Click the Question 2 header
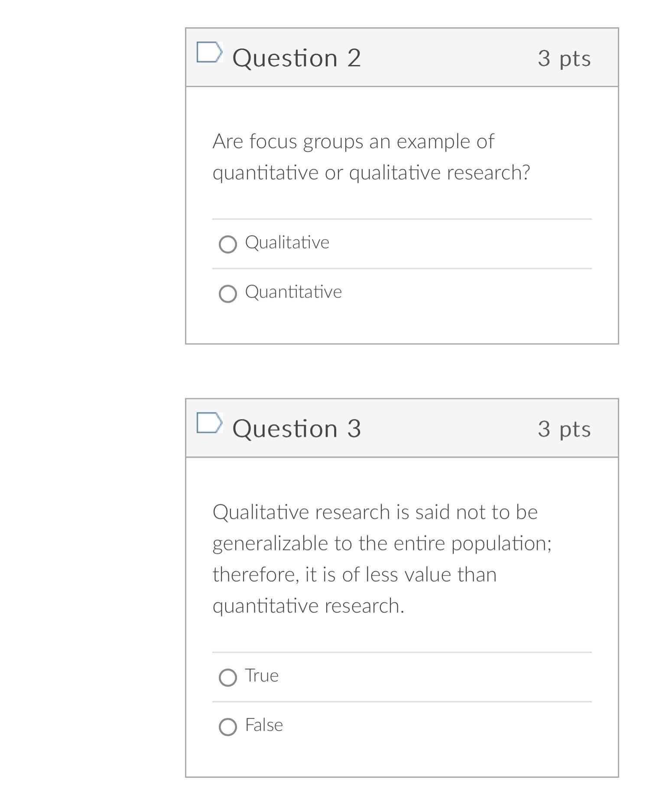 (x=297, y=57)
